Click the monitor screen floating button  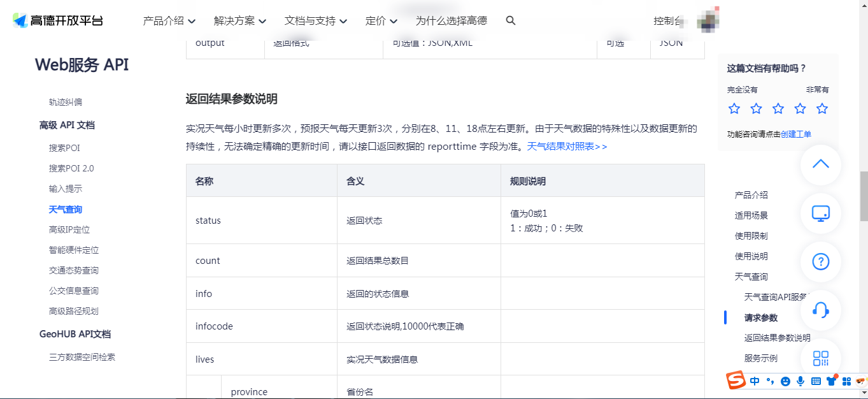(x=821, y=213)
